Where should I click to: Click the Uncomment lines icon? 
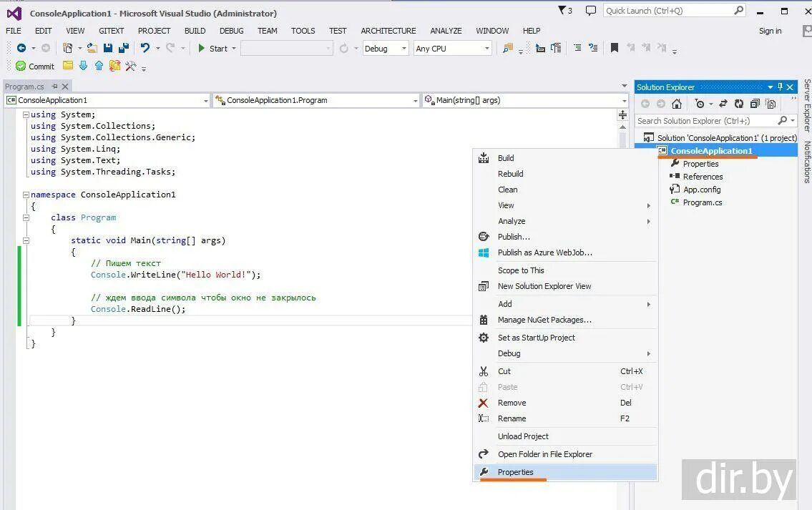(x=593, y=48)
